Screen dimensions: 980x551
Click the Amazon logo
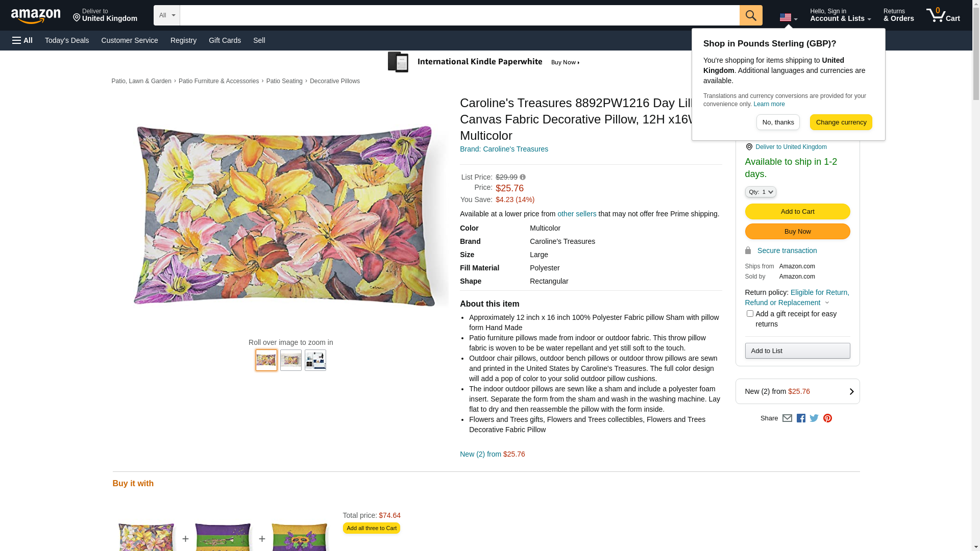click(x=36, y=16)
